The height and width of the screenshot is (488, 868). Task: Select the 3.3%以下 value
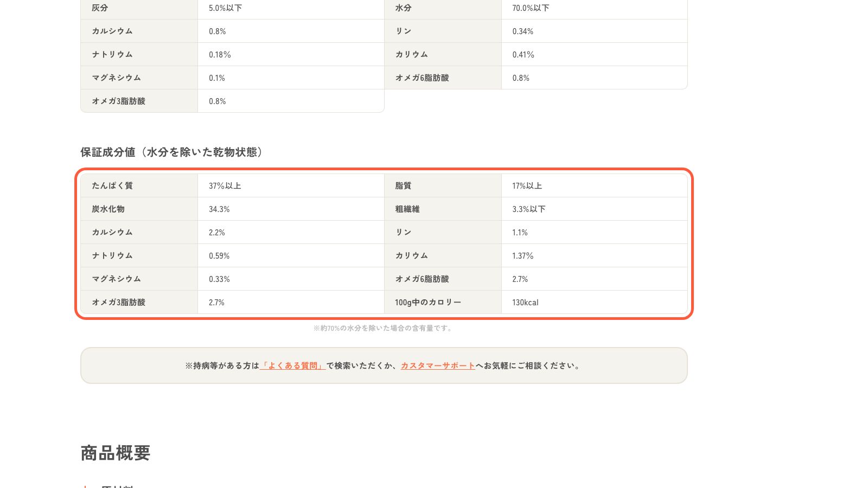click(x=528, y=209)
